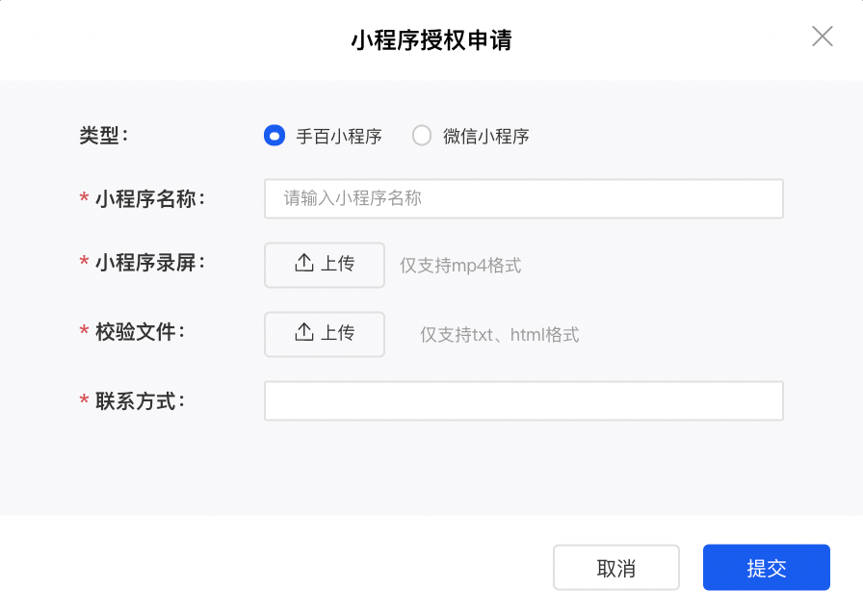Focus the empty 联系方式 input field
863x616 pixels.
pos(524,401)
